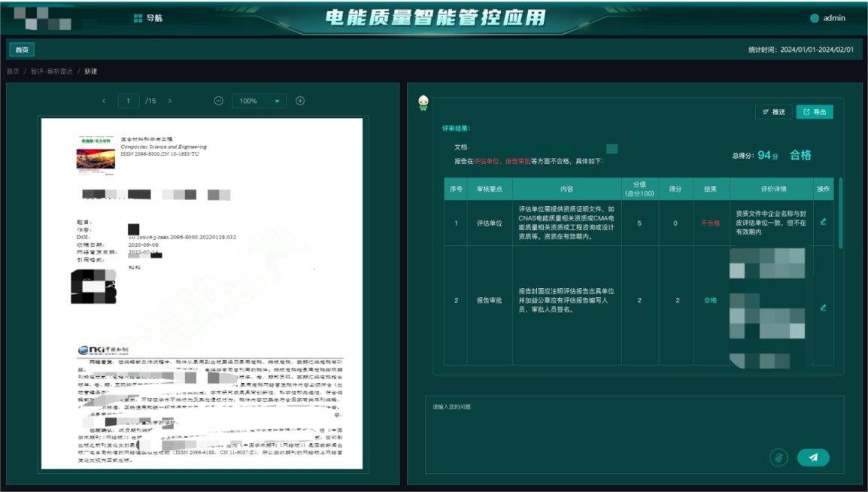868x492 pixels.
Task: Zoom in with the plus icon
Action: pos(300,101)
